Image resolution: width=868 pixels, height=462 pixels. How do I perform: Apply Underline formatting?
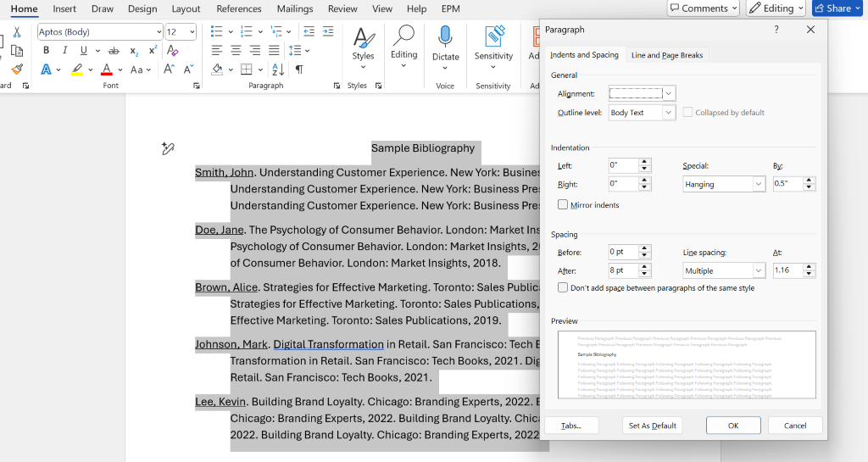84,50
